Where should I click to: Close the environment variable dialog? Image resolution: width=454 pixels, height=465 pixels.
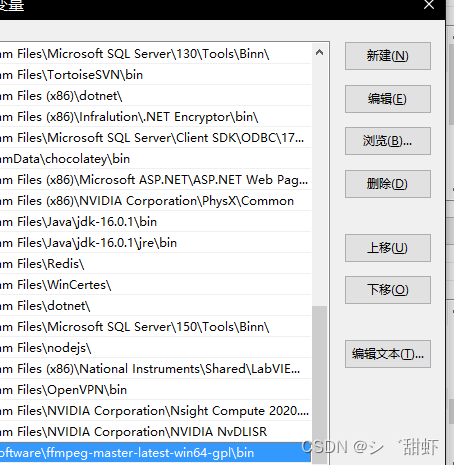point(429,5)
